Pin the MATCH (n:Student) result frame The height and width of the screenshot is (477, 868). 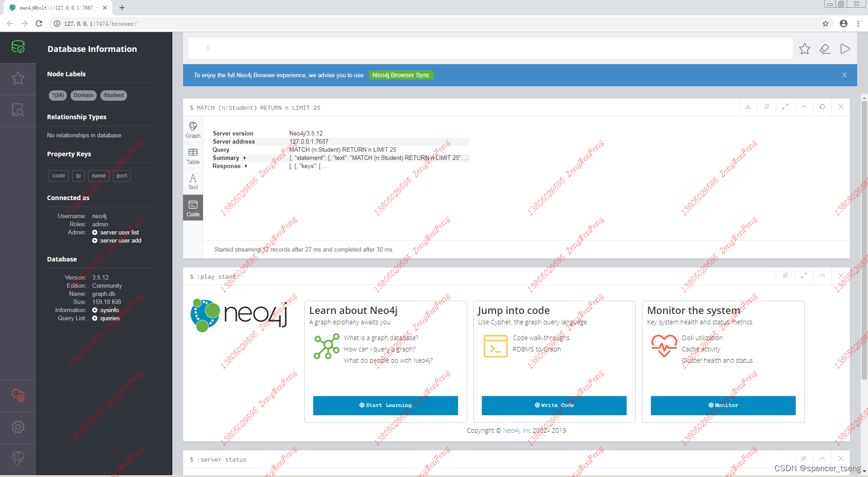(x=766, y=107)
